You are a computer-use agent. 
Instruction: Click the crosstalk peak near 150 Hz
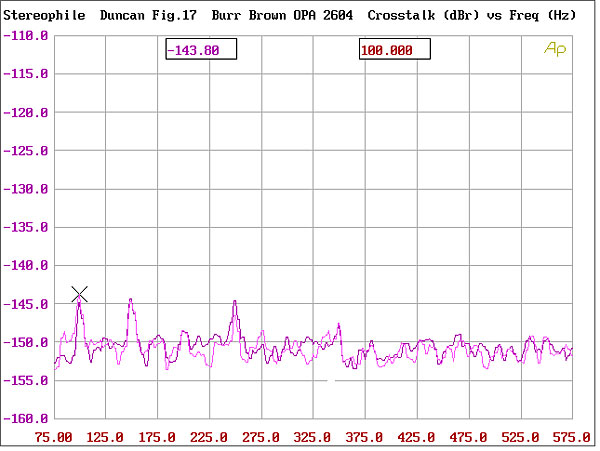pos(131,301)
